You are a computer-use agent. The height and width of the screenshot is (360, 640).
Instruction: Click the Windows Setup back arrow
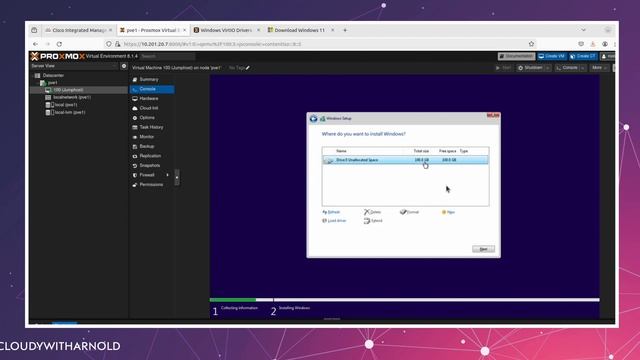click(x=313, y=119)
